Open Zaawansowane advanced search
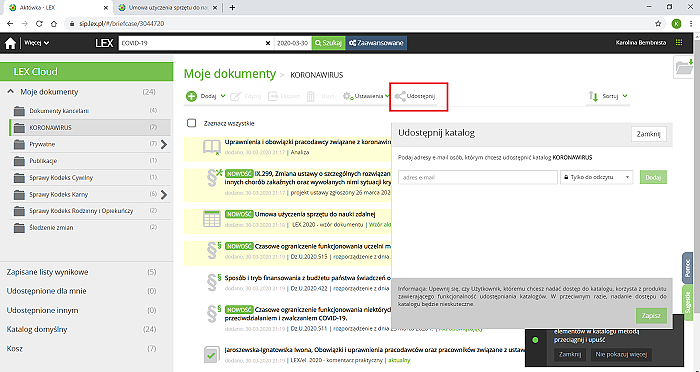Image resolution: width=700 pixels, height=372 pixels. point(377,43)
